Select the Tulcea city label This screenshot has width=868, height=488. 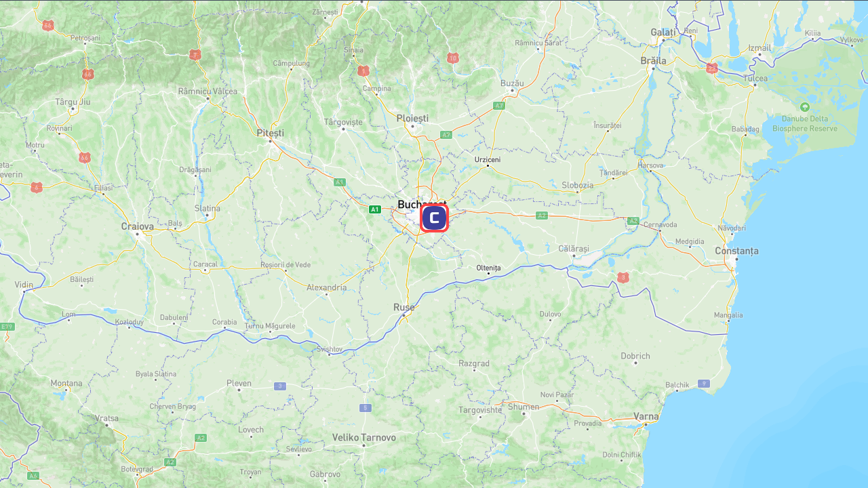click(x=755, y=78)
